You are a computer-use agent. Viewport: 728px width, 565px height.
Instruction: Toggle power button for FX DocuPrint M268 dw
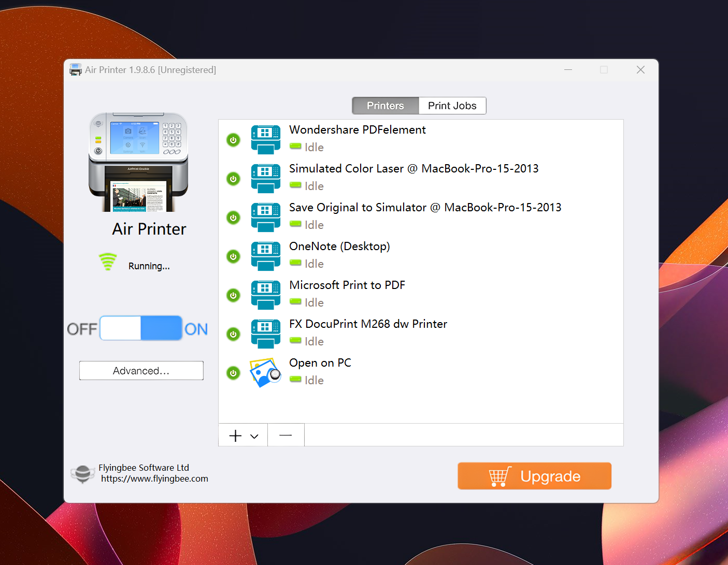pos(233,334)
